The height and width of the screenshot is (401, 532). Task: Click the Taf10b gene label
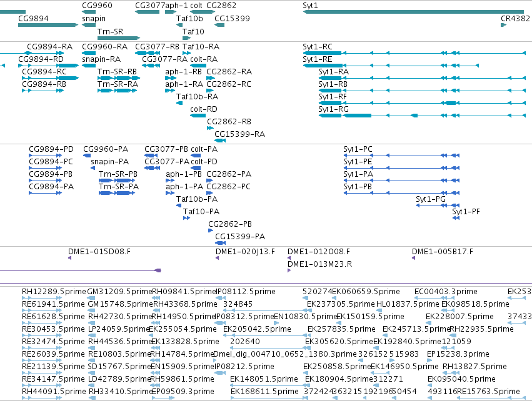(x=189, y=18)
